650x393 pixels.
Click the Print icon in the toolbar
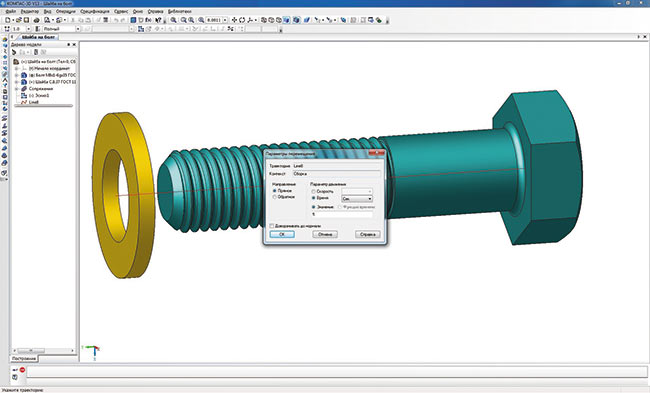pos(36,20)
